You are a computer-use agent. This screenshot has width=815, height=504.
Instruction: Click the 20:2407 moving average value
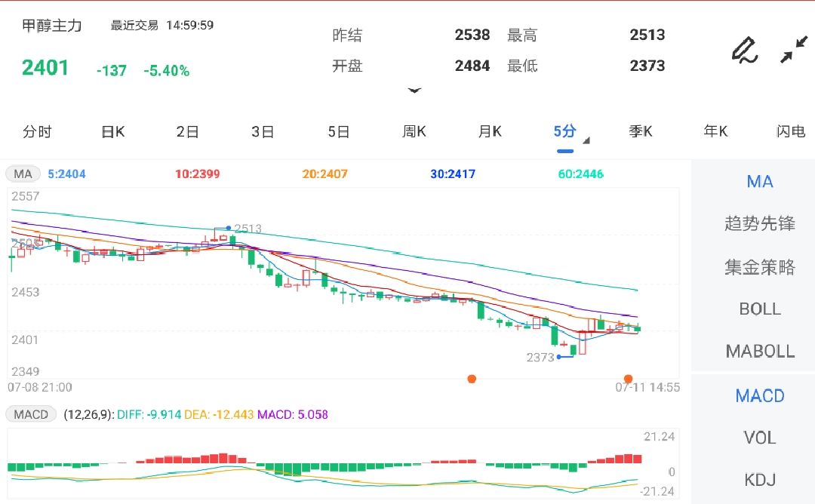(324, 174)
